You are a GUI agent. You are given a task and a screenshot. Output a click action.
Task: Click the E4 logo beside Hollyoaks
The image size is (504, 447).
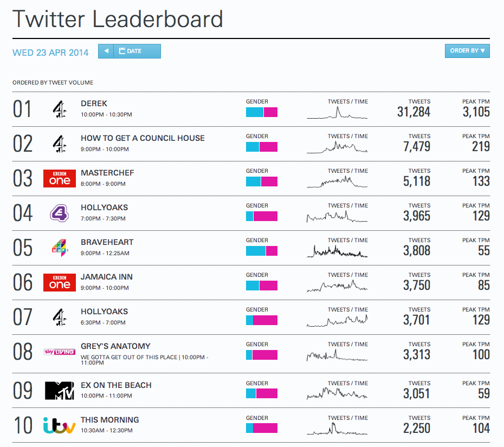pyautogui.click(x=60, y=213)
